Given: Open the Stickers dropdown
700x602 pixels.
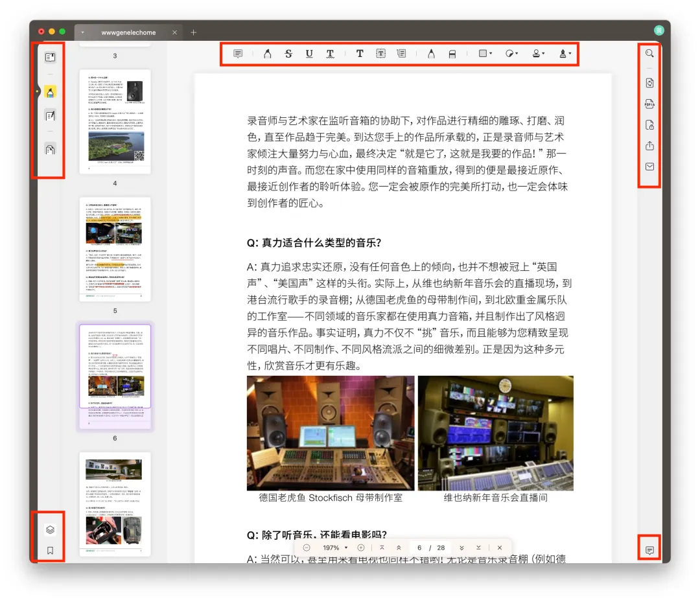Looking at the screenshot, I should point(511,54).
